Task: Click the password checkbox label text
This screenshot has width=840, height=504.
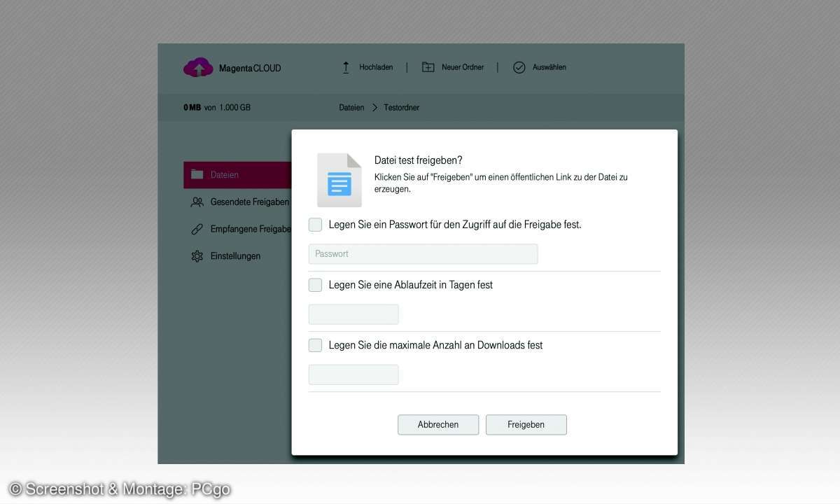Action: point(455,225)
